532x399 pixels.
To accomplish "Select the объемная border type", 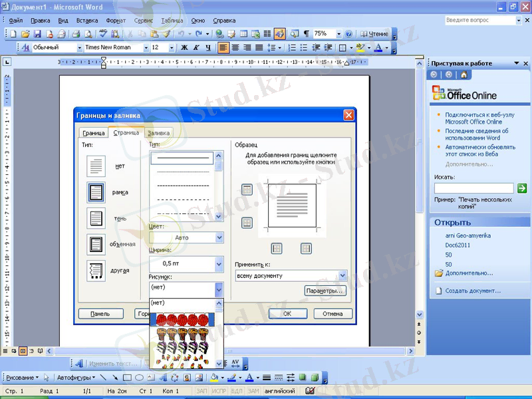I will tap(94, 244).
